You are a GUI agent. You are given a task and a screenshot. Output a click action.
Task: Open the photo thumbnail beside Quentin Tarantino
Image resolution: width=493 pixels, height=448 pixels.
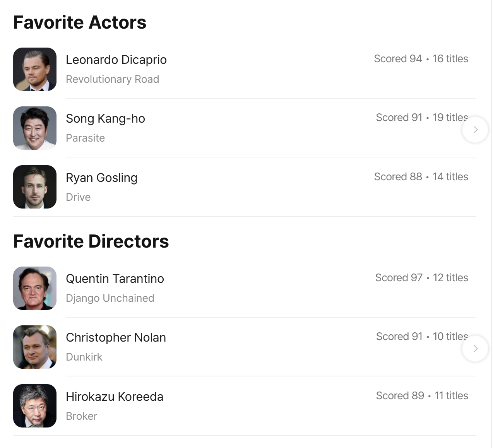point(35,288)
